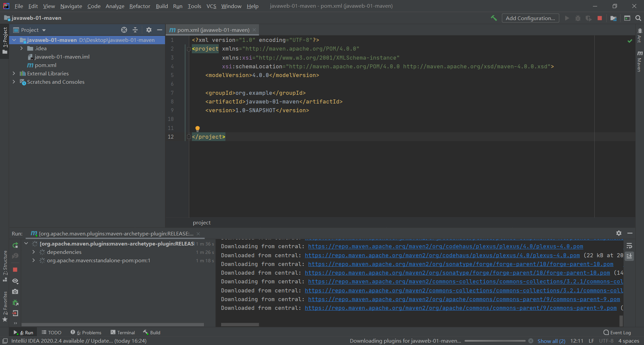Open the Terminal tool window tab
The image size is (644, 345).
click(122, 332)
